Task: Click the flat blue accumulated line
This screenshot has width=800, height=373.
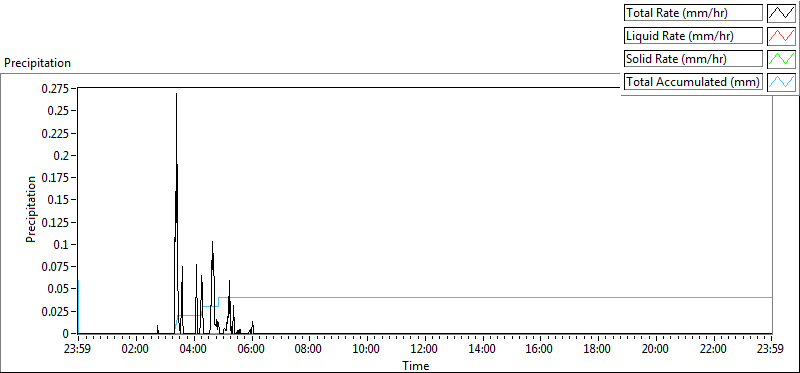Action: pyautogui.click(x=495, y=297)
